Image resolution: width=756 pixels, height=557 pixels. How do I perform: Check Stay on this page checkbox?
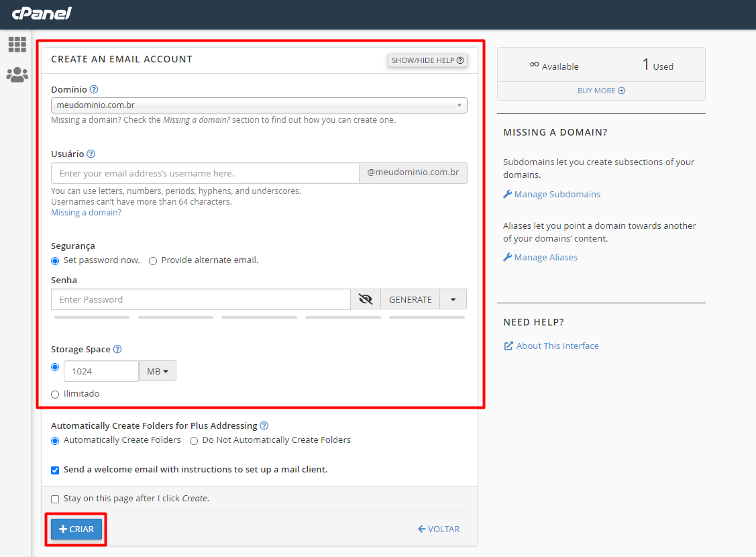55,499
